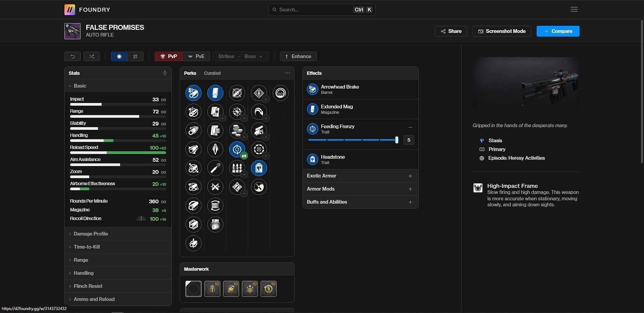Image resolution: width=644 pixels, height=313 pixels.
Task: Select the Feeding Frenzy perk with x5 badge
Action: coord(237,149)
